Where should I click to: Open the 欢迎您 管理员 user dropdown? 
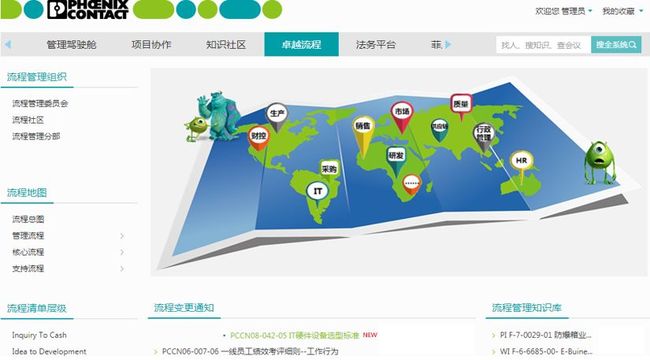click(x=563, y=11)
